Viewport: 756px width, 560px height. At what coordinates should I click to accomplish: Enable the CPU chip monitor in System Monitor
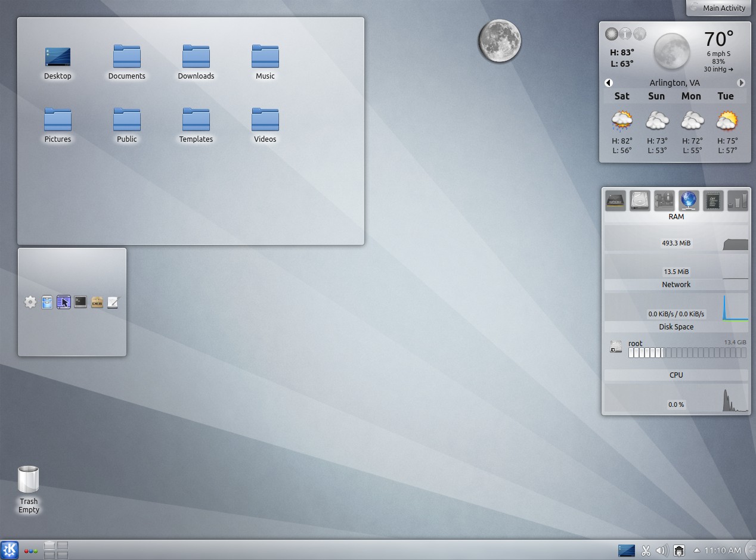point(714,201)
